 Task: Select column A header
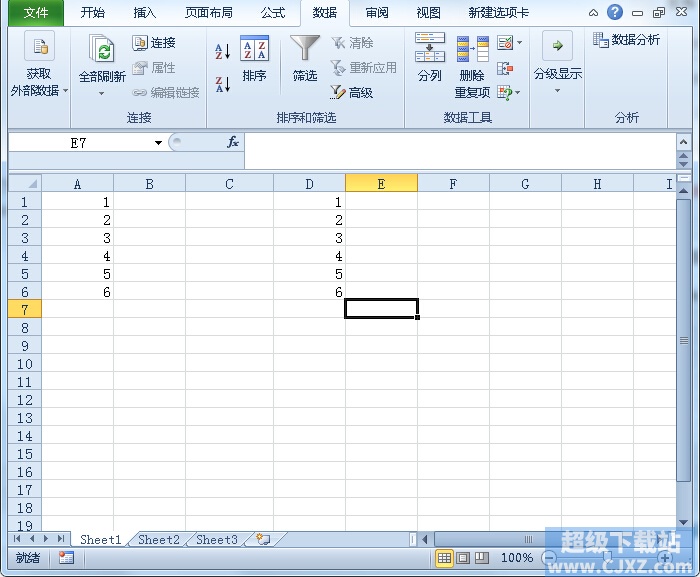tap(77, 184)
